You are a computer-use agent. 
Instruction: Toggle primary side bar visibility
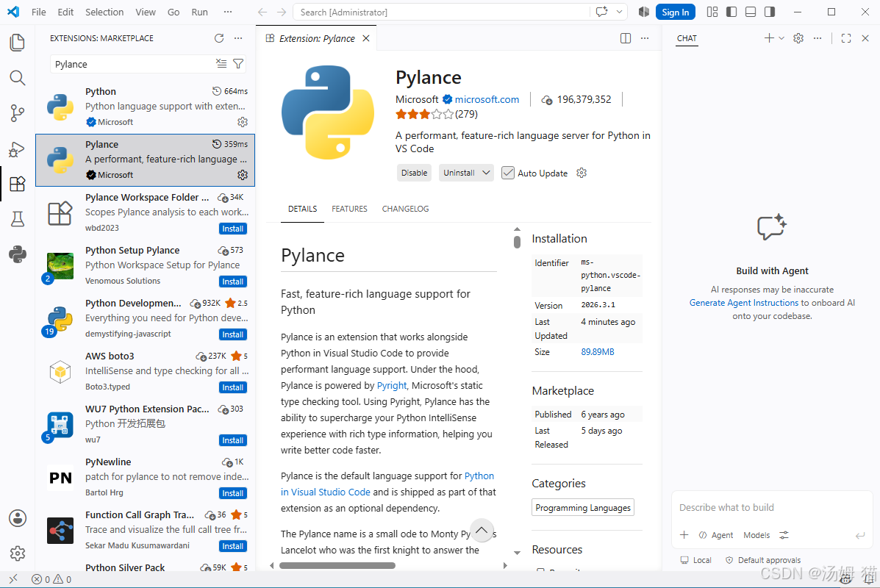[731, 12]
